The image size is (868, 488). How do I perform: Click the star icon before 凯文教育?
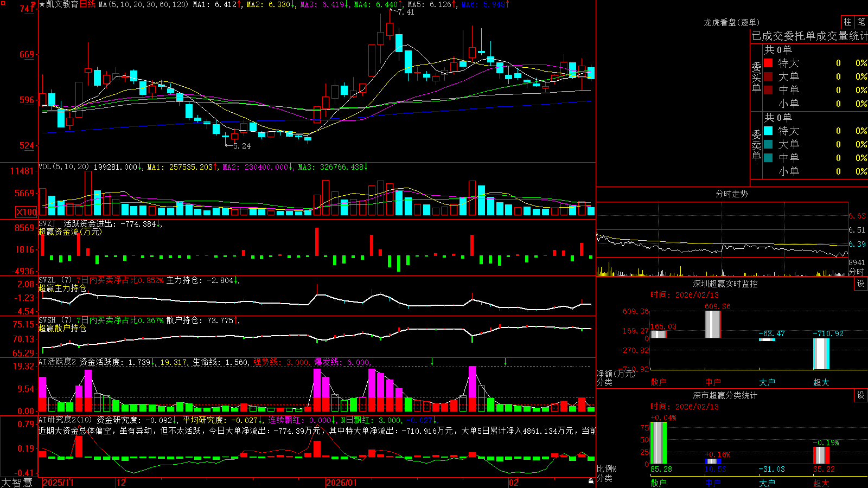42,4
